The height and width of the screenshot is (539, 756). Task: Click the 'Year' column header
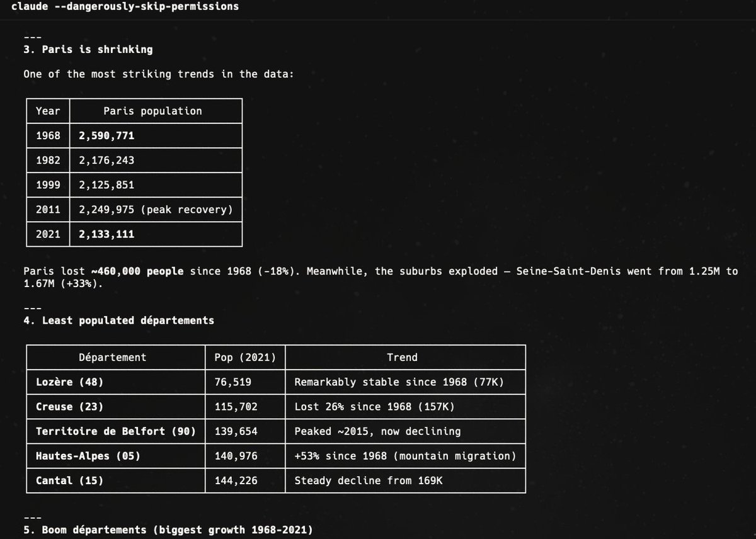pyautogui.click(x=48, y=111)
